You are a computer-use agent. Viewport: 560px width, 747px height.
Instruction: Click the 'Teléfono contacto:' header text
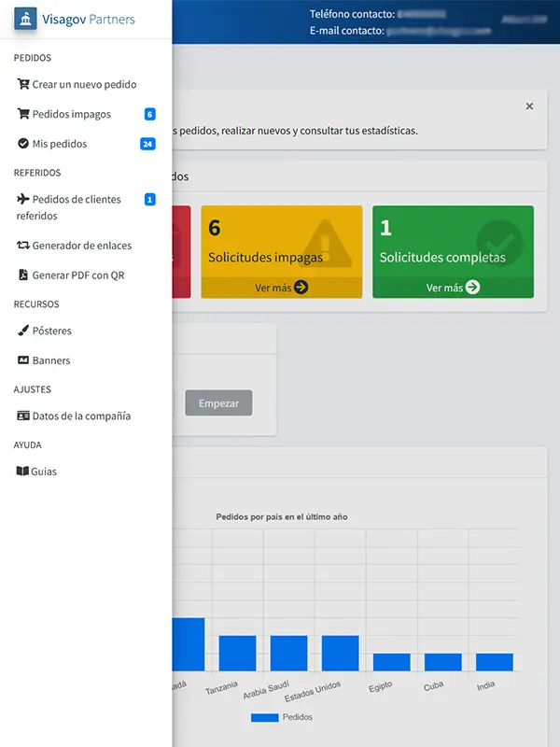point(353,14)
